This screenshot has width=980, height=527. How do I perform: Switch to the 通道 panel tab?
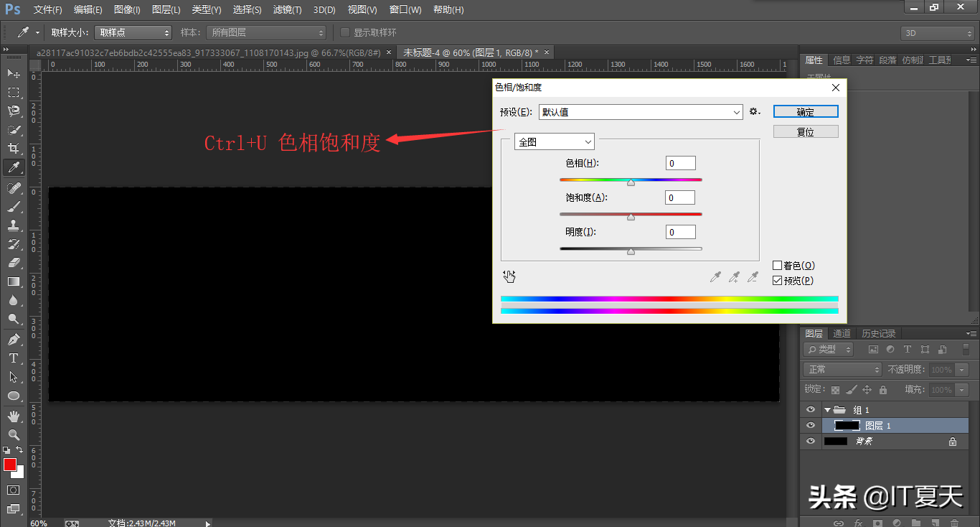tap(842, 334)
